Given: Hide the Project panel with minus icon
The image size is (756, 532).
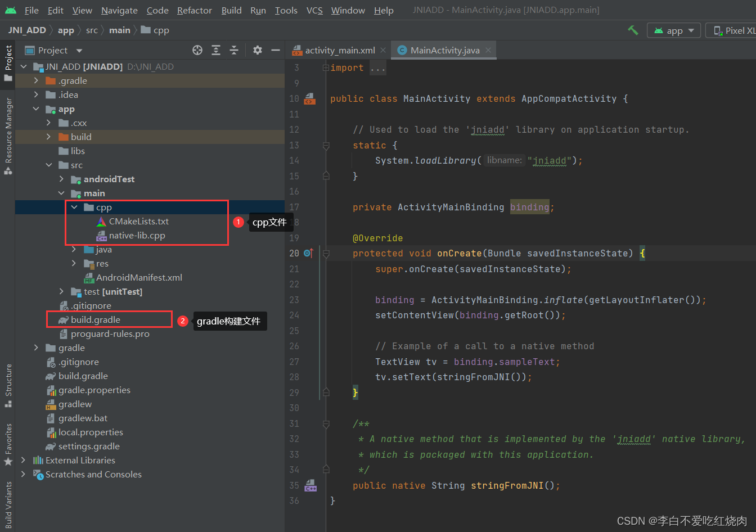Looking at the screenshot, I should 276,50.
